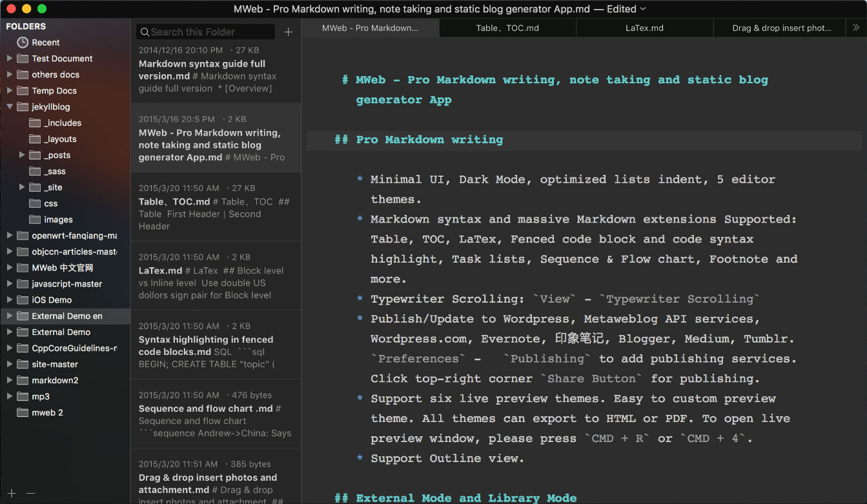Open Syntax highlighting in fenced code blocks.md
The image size is (867, 504).
pos(216,345)
